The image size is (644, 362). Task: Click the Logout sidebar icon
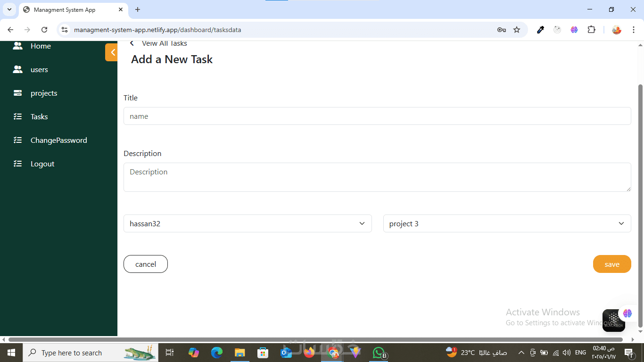coord(17,164)
